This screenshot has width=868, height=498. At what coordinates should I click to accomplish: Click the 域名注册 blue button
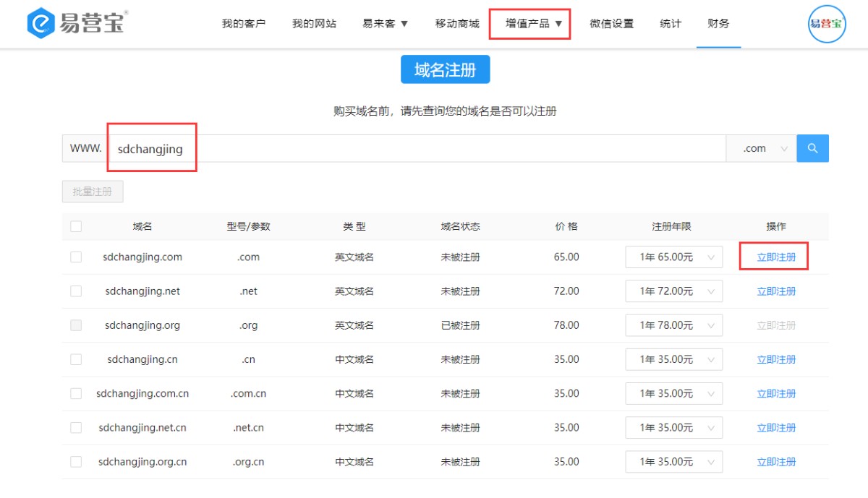(x=445, y=70)
